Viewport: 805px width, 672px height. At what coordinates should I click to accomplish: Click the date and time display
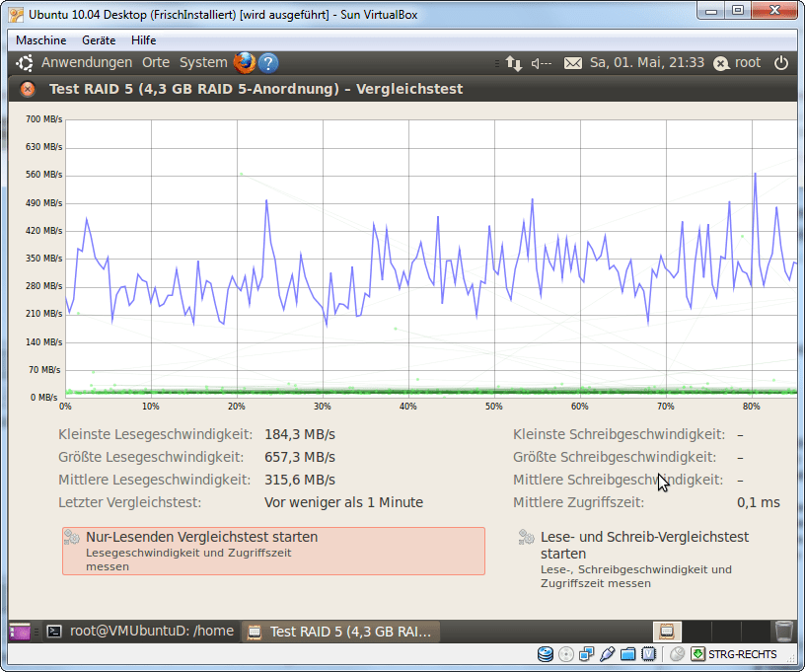click(x=647, y=62)
